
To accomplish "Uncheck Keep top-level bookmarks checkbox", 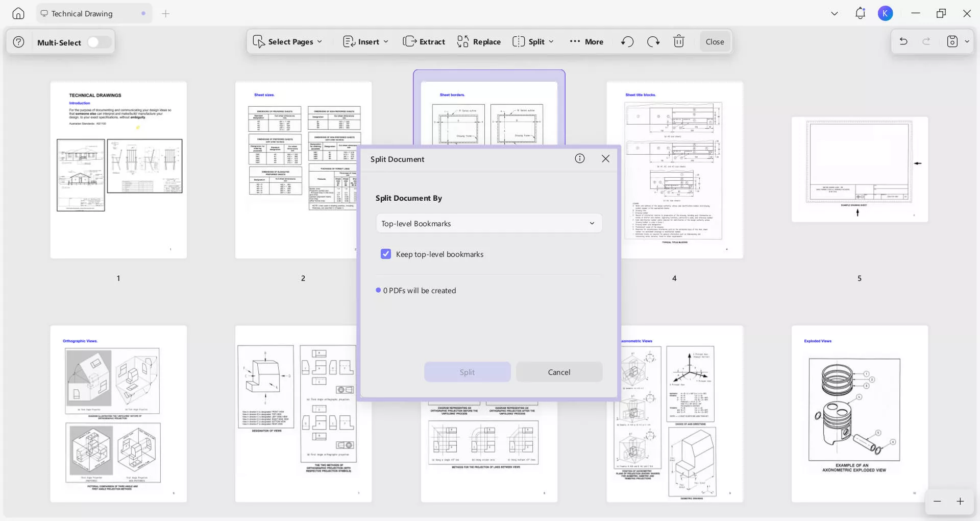I will pyautogui.click(x=386, y=254).
